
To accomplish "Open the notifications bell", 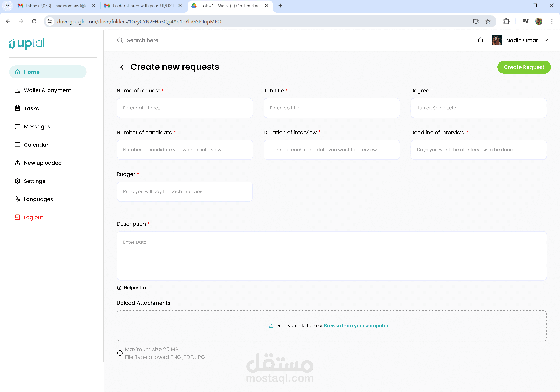I will click(x=481, y=40).
